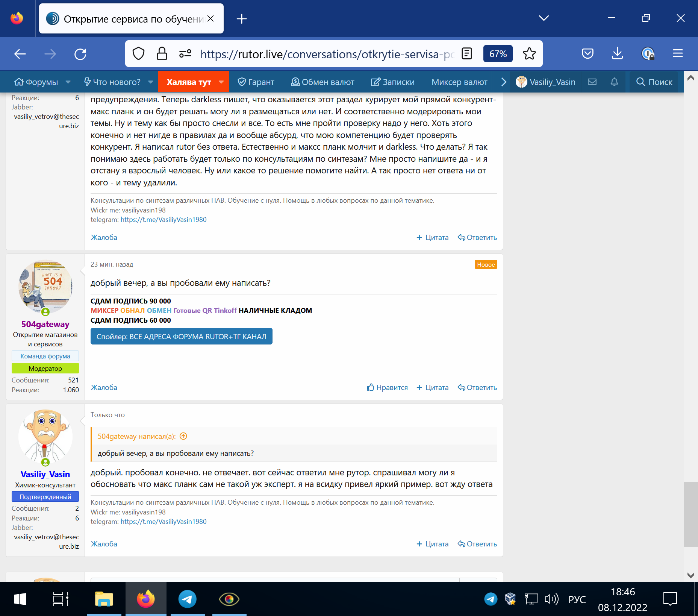698x616 pixels.
Task: Open the extension icon in the toolbar
Action: click(648, 54)
